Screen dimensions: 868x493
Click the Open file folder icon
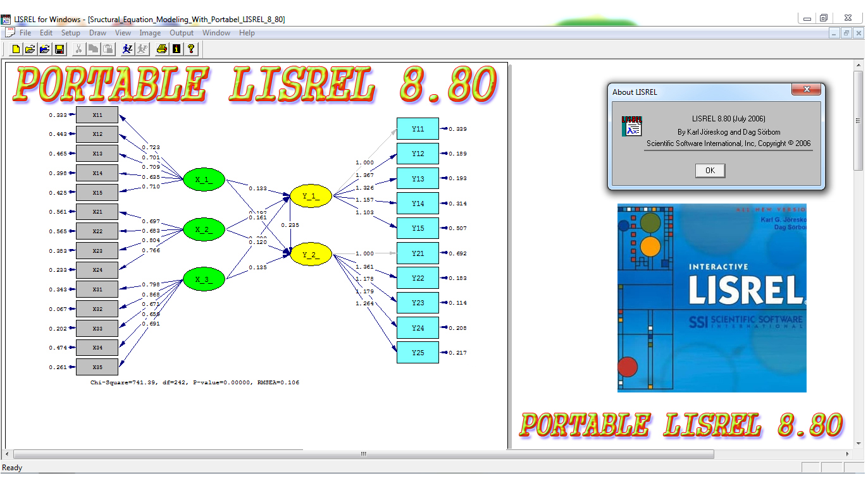click(30, 49)
